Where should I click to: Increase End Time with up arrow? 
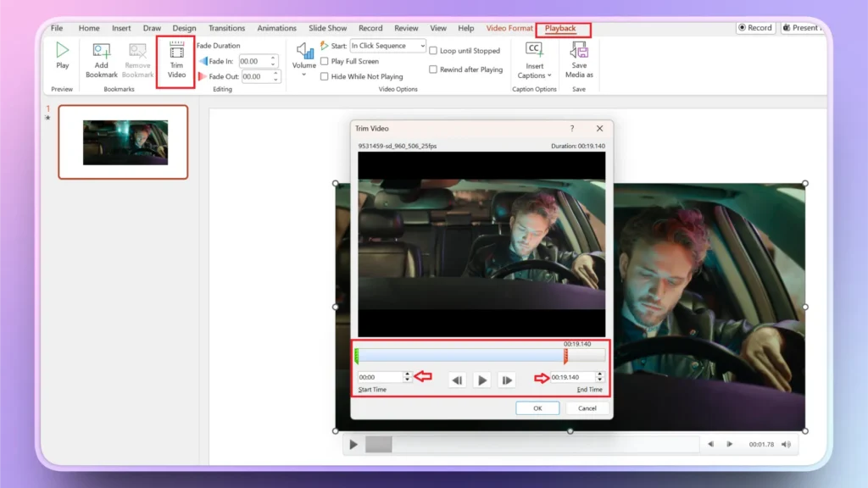pos(599,374)
